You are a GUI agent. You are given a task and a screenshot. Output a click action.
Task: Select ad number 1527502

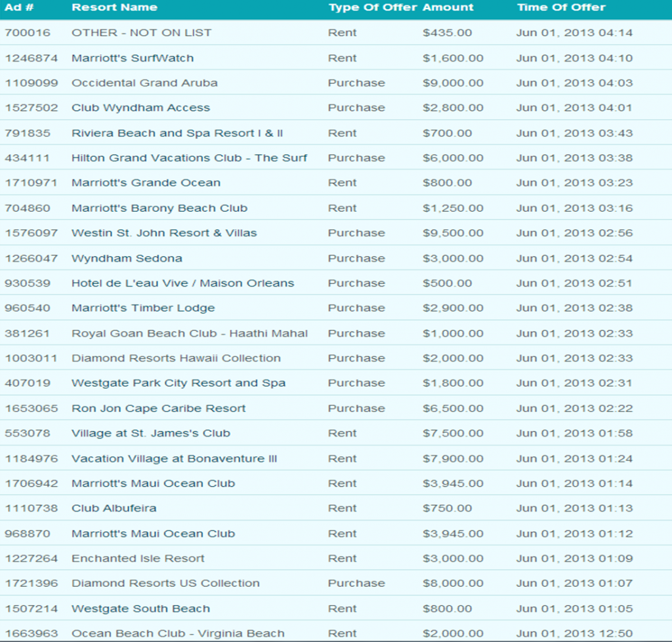31,108
